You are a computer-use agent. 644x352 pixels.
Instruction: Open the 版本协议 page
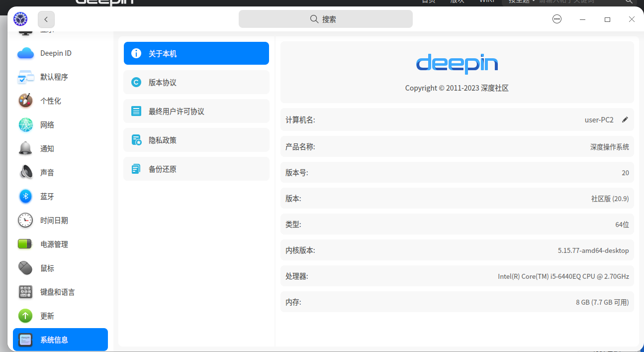[x=196, y=82]
